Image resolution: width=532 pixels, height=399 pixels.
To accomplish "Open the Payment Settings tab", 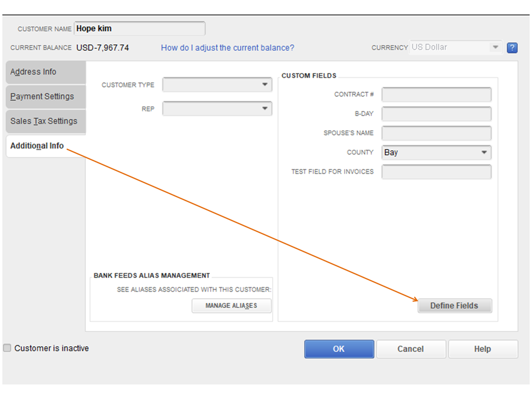I will (45, 96).
